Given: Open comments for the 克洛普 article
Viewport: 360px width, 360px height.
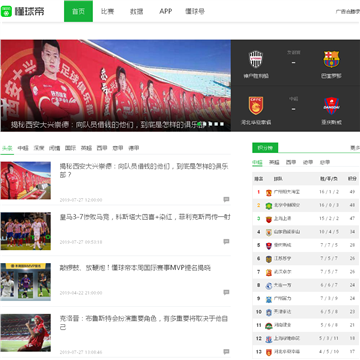Looking at the screenshot, I should pyautogui.click(x=226, y=352).
